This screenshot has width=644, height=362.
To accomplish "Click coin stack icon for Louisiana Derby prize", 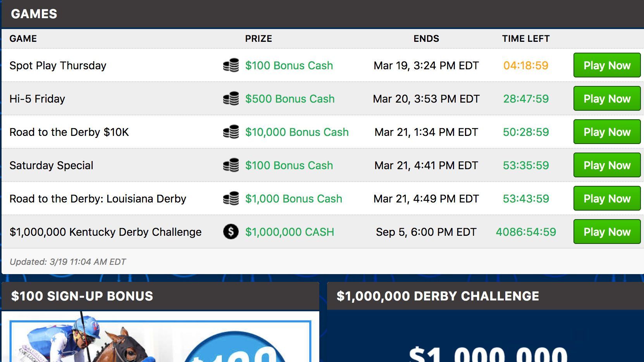I will click(231, 199).
